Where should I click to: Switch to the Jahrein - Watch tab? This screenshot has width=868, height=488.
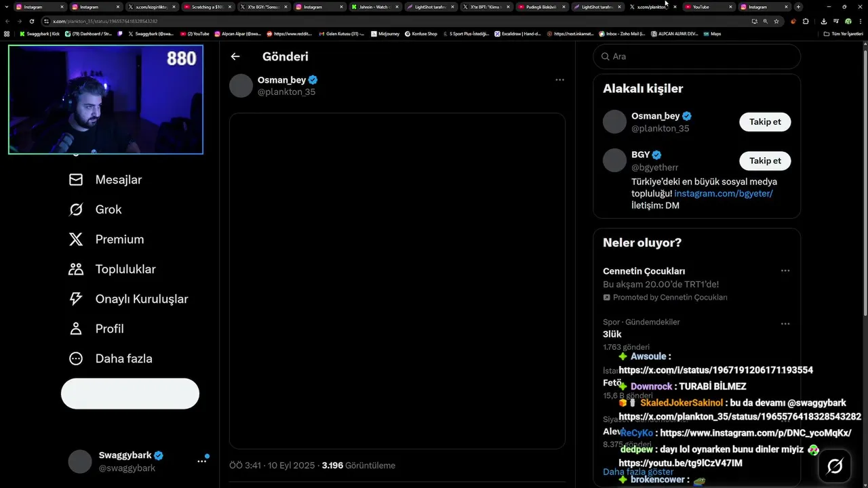(x=374, y=7)
